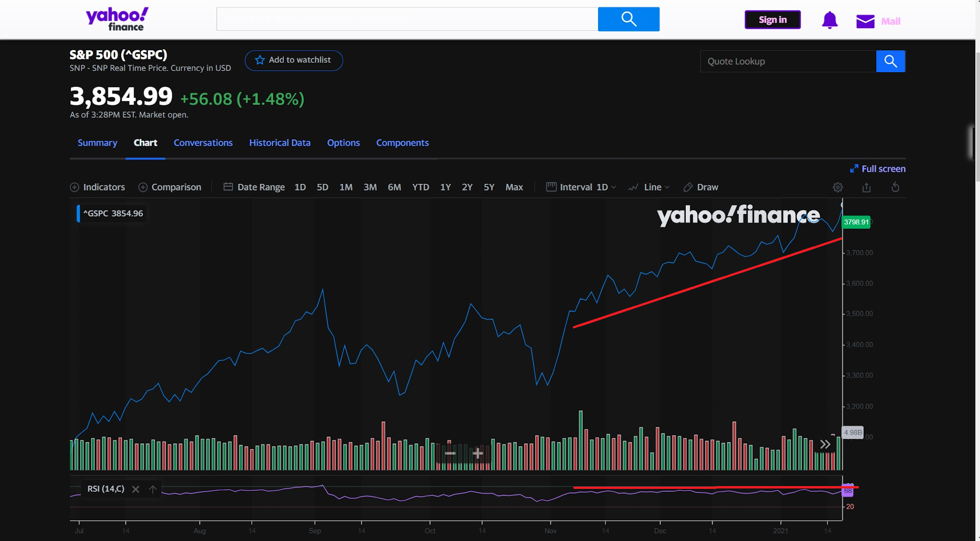Click the chart settings gear icon
This screenshot has width=980, height=541.
837,187
